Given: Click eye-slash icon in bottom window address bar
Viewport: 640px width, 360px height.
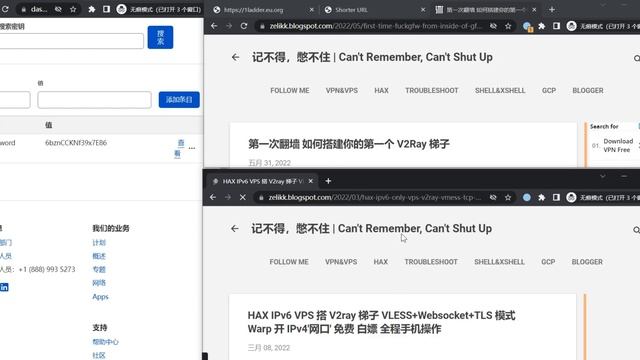Looking at the screenshot, I should point(493,198).
